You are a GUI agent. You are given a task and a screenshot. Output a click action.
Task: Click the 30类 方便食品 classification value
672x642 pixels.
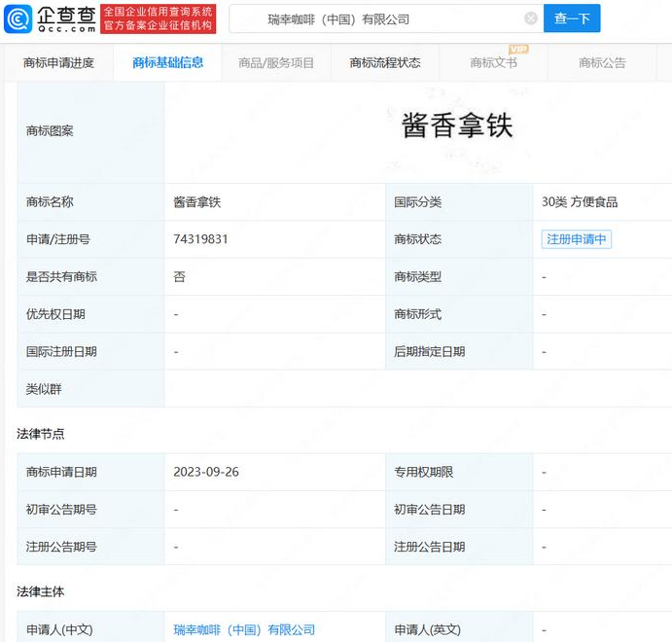pyautogui.click(x=580, y=202)
